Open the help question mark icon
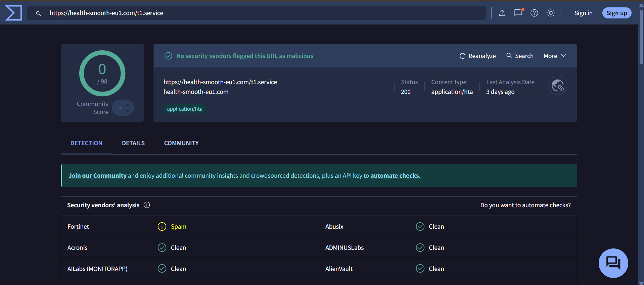Viewport: 644px width, 285px height. 534,13
